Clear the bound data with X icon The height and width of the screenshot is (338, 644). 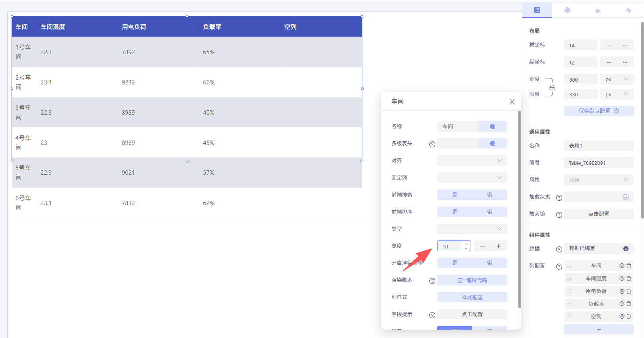[x=626, y=249]
